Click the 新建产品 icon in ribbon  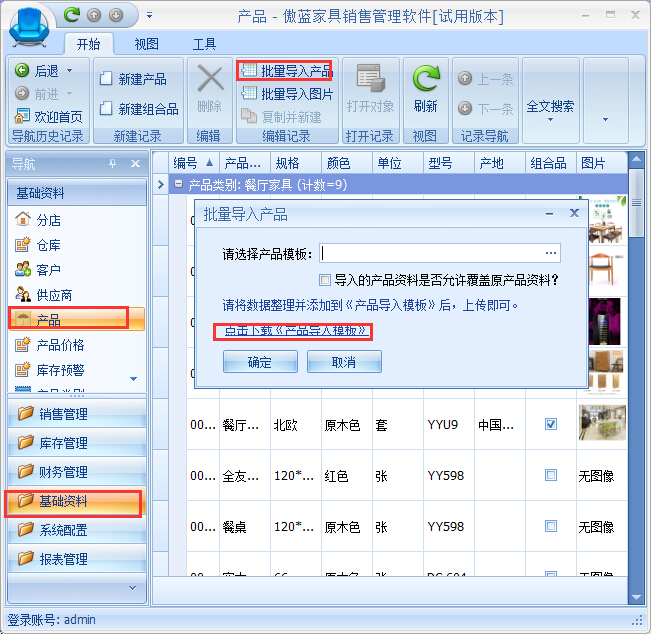pyautogui.click(x=106, y=79)
